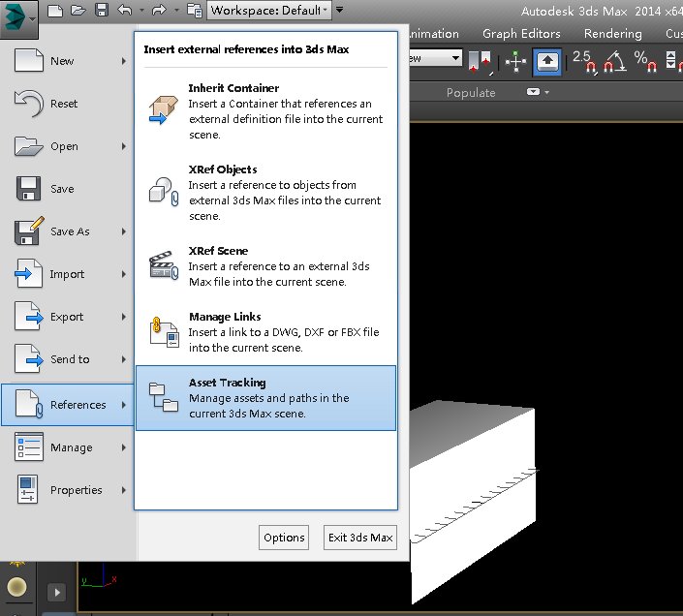Click the Undo arrow in quick access toolbar
The image size is (683, 616).
(x=125, y=10)
